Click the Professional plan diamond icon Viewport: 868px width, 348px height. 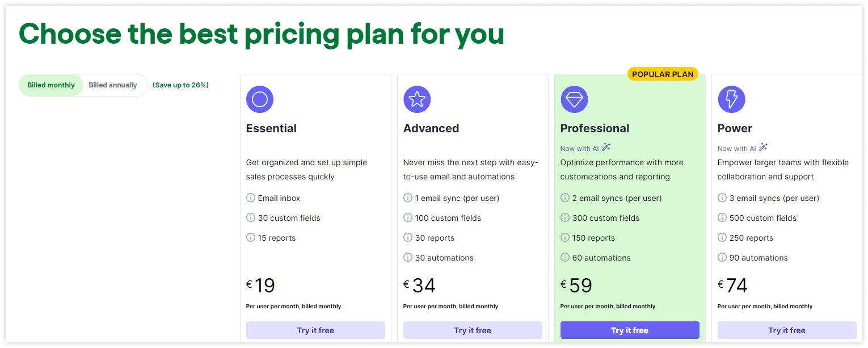tap(574, 99)
